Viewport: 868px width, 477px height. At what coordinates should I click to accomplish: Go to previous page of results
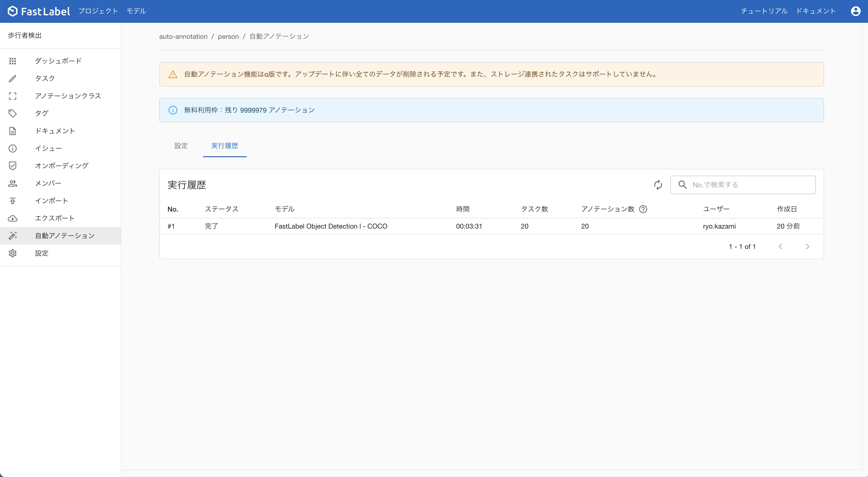tap(780, 247)
